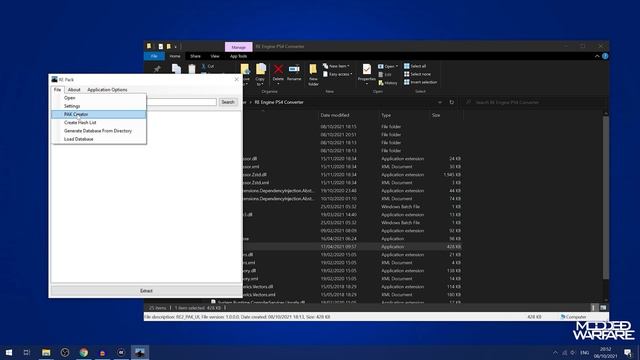This screenshot has height=360, width=640.
Task: Collapse the Explorer ribbon with chevron
Action: tap(597, 56)
